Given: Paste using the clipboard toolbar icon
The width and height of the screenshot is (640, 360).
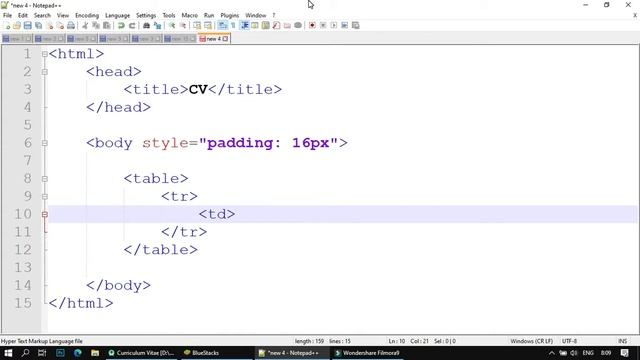Looking at the screenshot, I should pos(107,25).
